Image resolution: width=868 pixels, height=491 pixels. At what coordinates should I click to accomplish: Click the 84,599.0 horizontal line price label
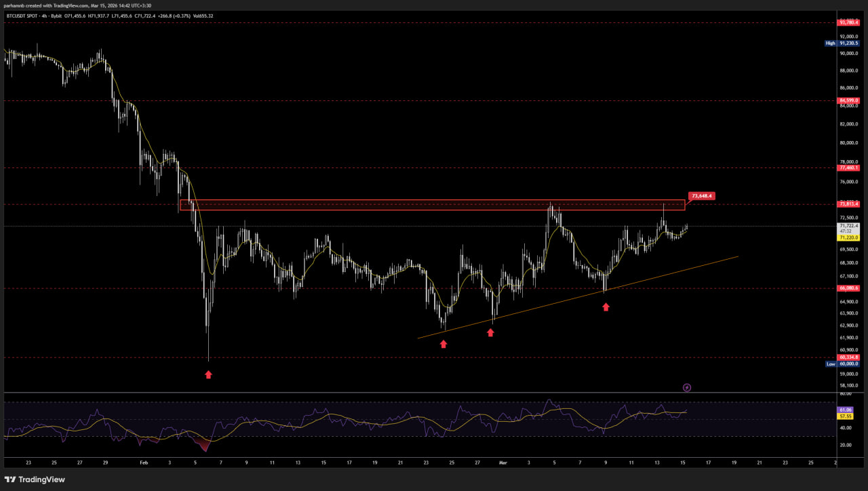click(x=848, y=100)
